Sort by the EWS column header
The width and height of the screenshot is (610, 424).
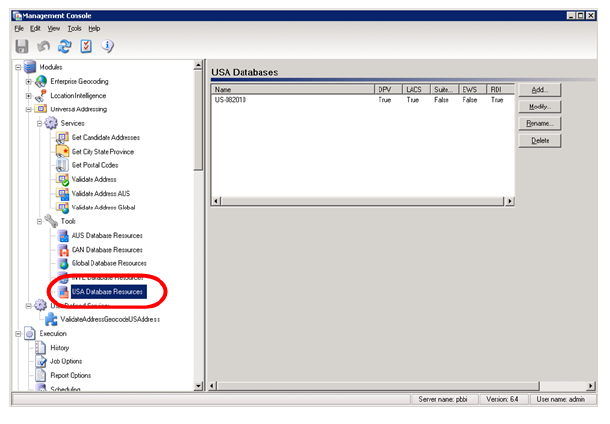point(473,89)
